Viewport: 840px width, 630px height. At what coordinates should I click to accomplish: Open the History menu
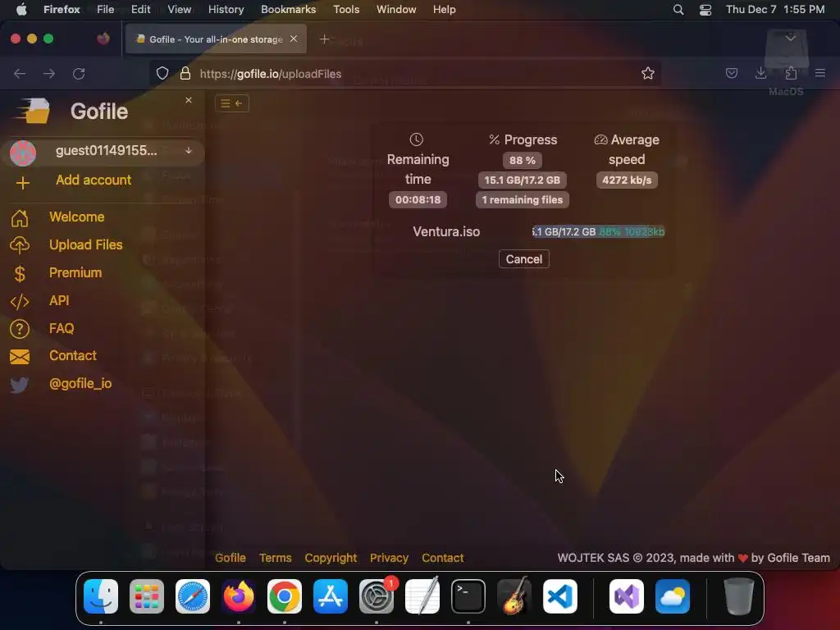(x=226, y=10)
